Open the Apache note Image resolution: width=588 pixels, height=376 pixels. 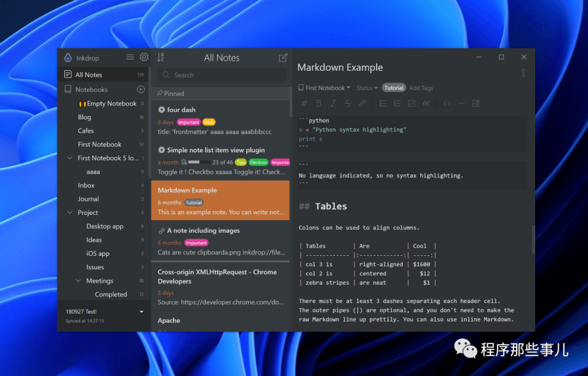coord(220,322)
